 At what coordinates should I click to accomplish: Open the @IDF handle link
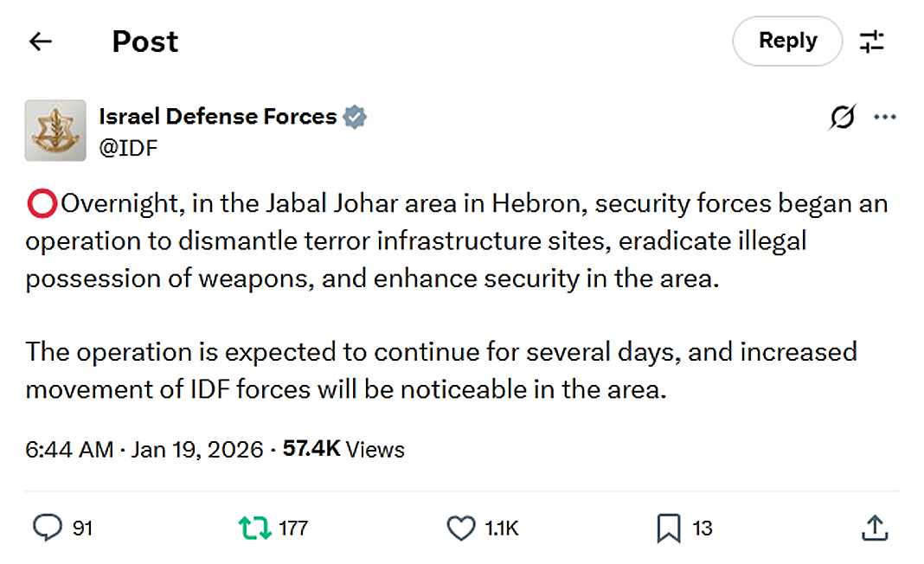(x=128, y=147)
